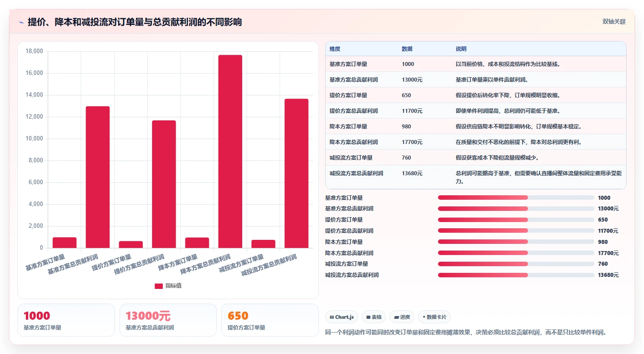This screenshot has height=354, width=644.
Task: Click the 980 value in the table
Action: click(x=406, y=127)
